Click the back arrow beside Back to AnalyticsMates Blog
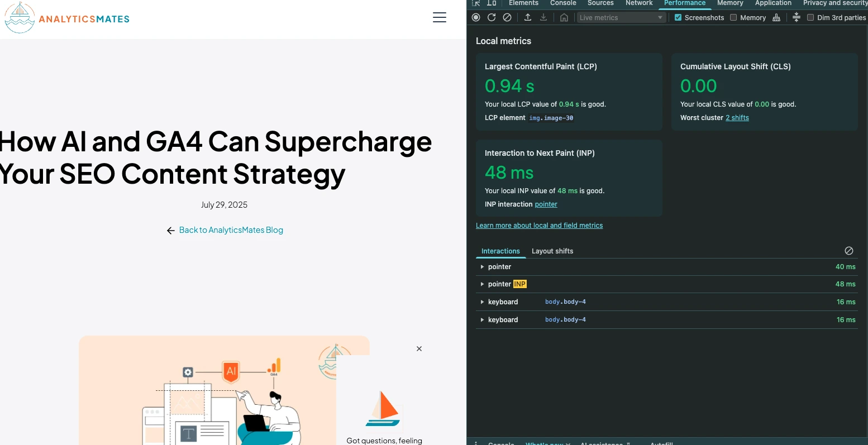868x445 pixels. tap(171, 231)
